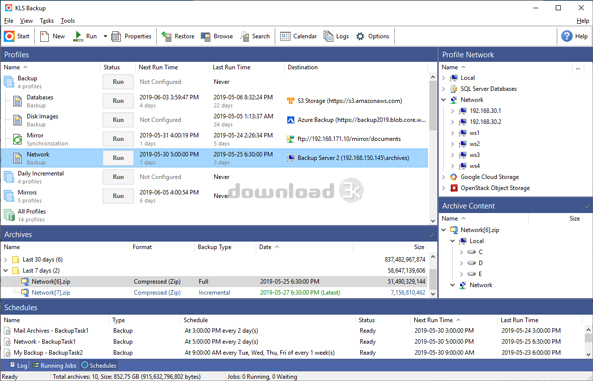Expand drive C in Archive Content

[461, 252]
